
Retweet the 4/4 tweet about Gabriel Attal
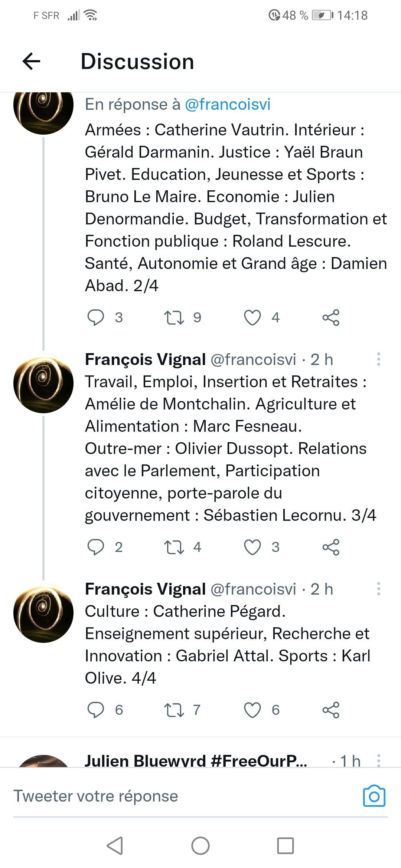point(174,710)
